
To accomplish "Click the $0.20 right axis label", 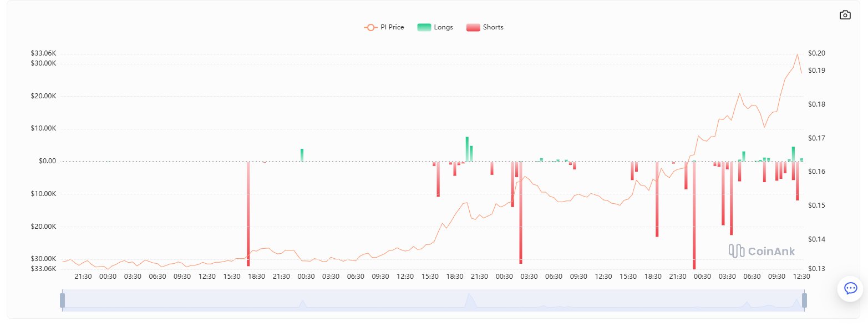I will tap(816, 53).
